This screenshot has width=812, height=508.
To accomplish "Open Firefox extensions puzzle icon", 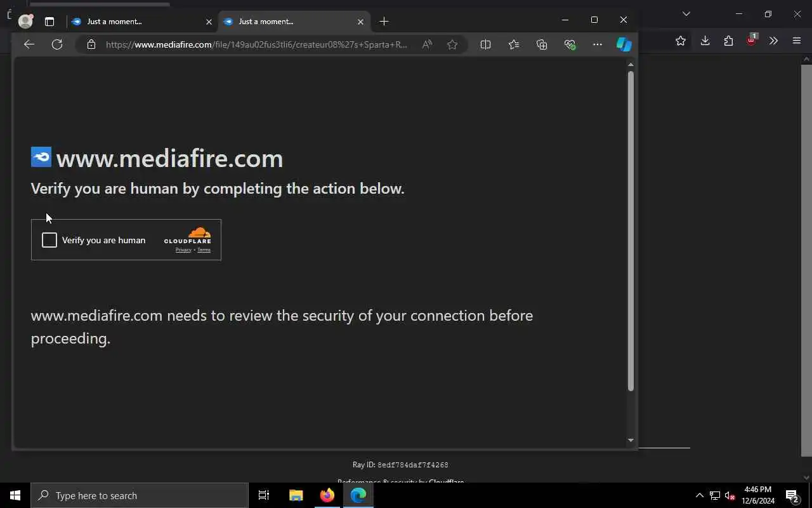I will point(728,41).
